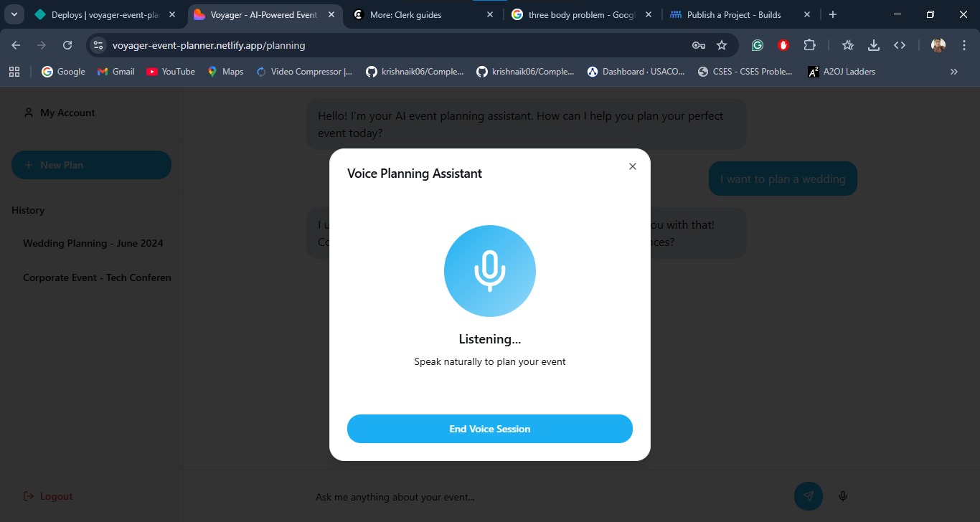Bookmark this page with the star icon
Viewport: 980px width, 522px height.
click(722, 45)
